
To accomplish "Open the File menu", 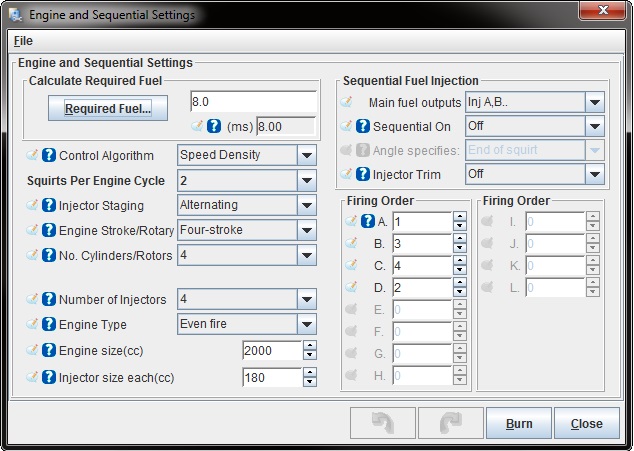I will (23, 41).
